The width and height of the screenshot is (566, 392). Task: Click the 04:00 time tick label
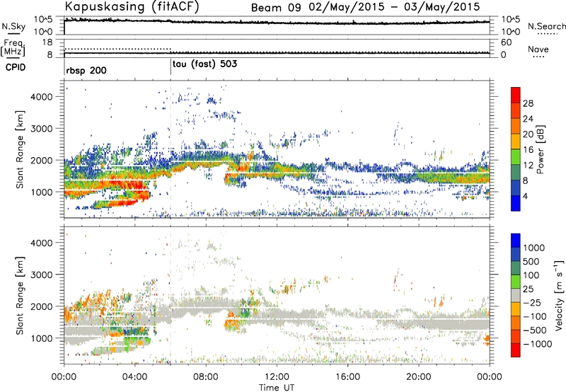[x=135, y=377]
